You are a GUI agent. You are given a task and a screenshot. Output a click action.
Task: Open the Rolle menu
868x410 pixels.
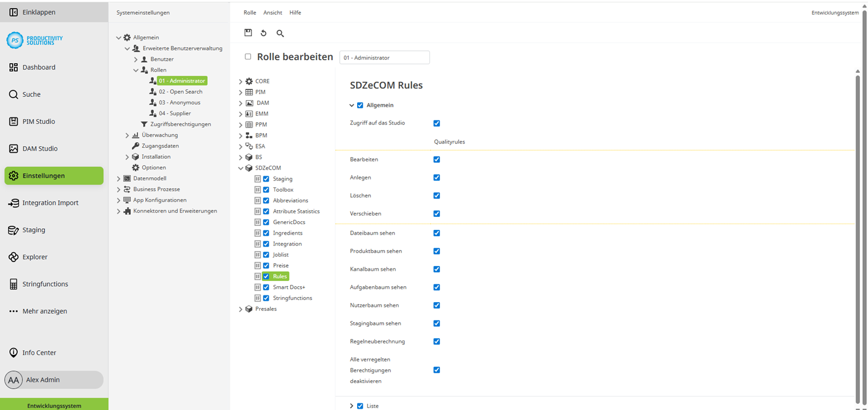[x=250, y=13]
